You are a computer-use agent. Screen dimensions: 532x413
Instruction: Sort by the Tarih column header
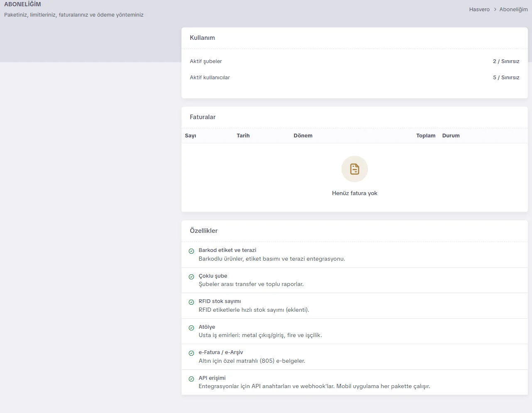(x=243, y=136)
